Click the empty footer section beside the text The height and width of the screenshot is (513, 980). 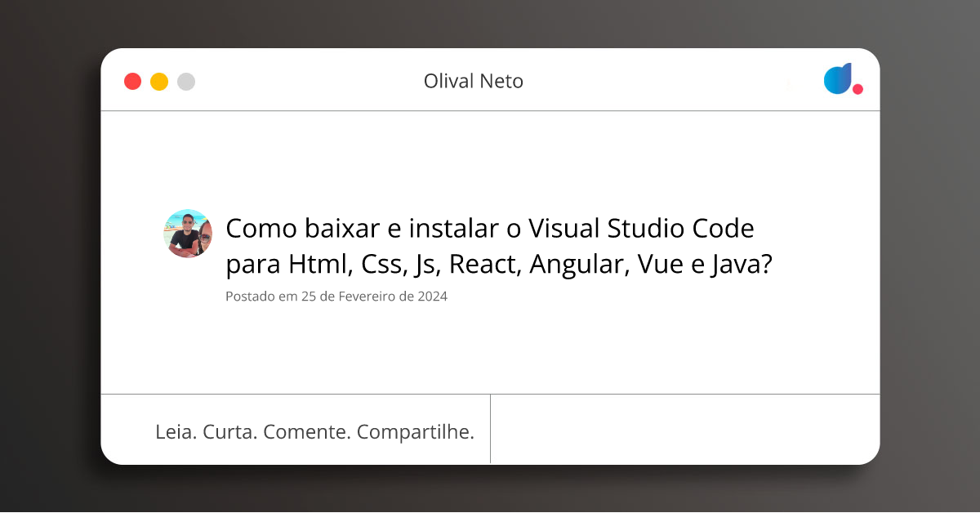(686, 429)
